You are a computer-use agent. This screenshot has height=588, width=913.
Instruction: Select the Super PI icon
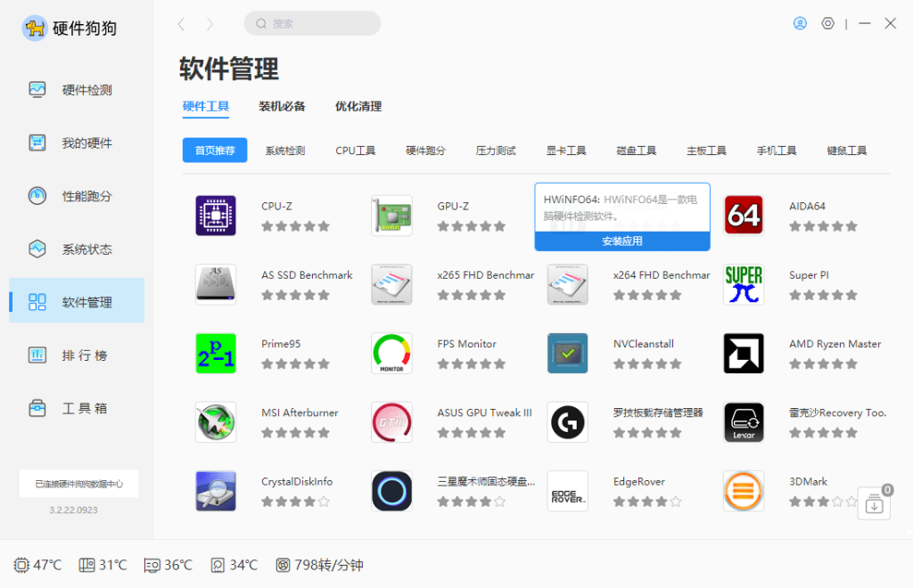(x=743, y=284)
